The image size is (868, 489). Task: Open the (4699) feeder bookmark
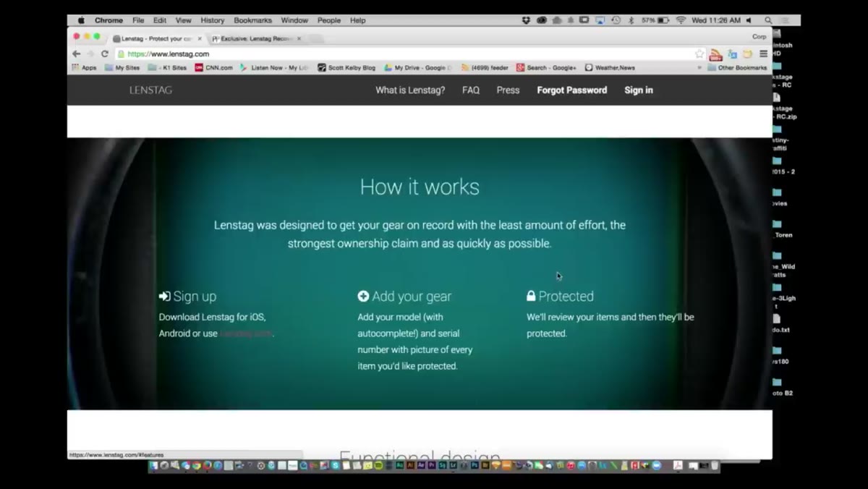485,67
